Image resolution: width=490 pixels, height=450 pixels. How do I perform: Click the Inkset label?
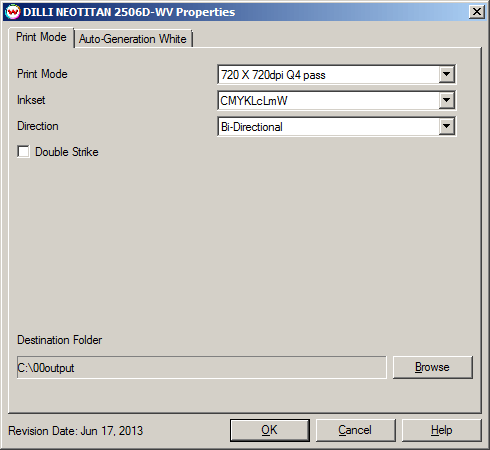point(31,100)
